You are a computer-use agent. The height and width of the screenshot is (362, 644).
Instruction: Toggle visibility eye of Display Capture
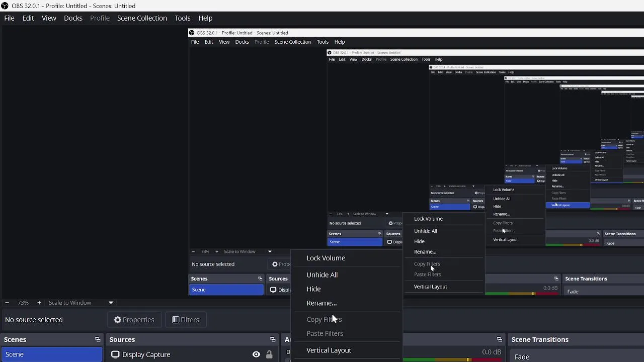coord(256,354)
